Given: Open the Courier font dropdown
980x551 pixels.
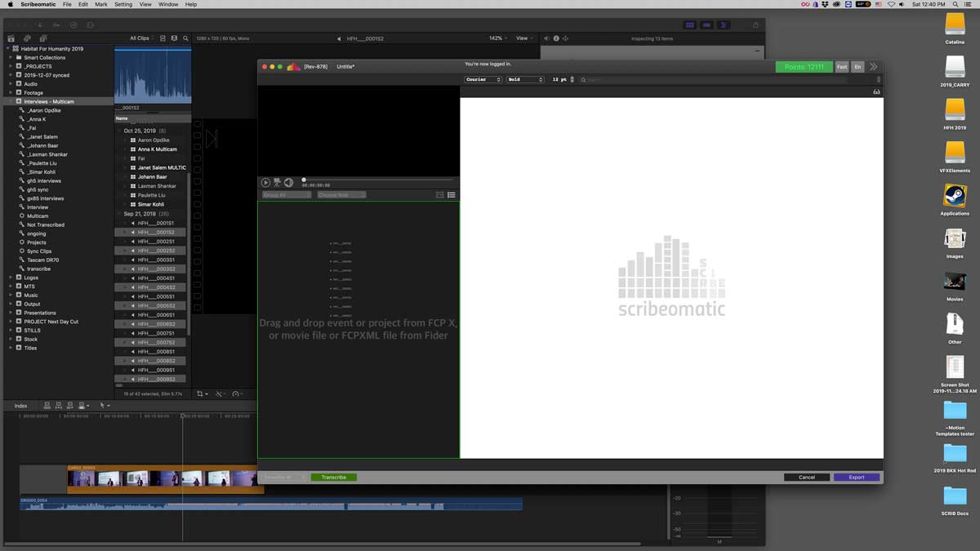Looking at the screenshot, I should coord(483,79).
